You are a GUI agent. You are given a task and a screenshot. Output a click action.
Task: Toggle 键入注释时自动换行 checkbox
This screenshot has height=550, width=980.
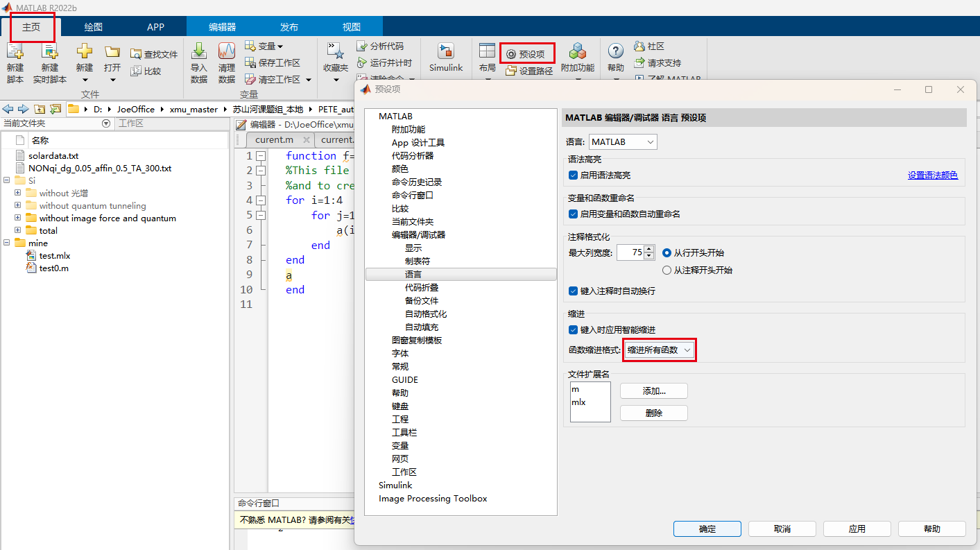coord(573,291)
